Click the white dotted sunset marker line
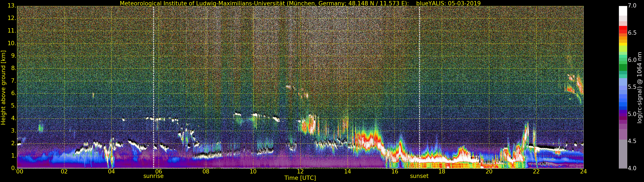Screen dimensions: 644x182 click(419, 87)
